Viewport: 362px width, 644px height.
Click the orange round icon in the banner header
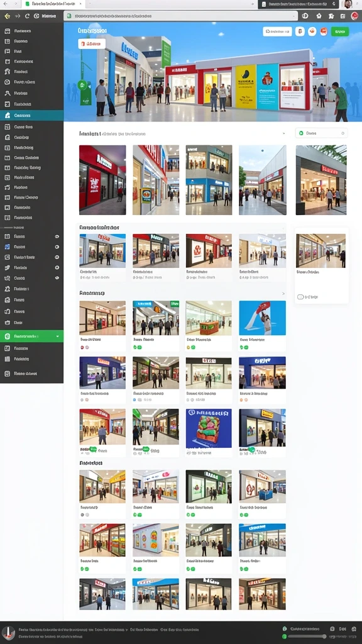pyautogui.click(x=312, y=31)
